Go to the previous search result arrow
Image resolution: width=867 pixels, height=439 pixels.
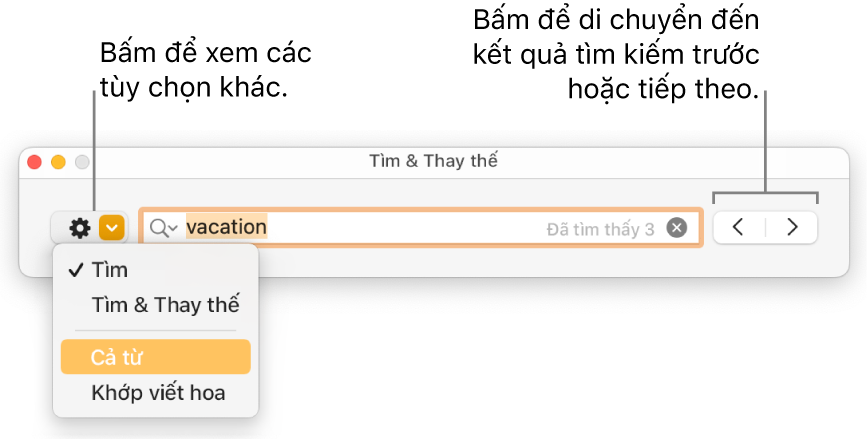[x=738, y=227]
